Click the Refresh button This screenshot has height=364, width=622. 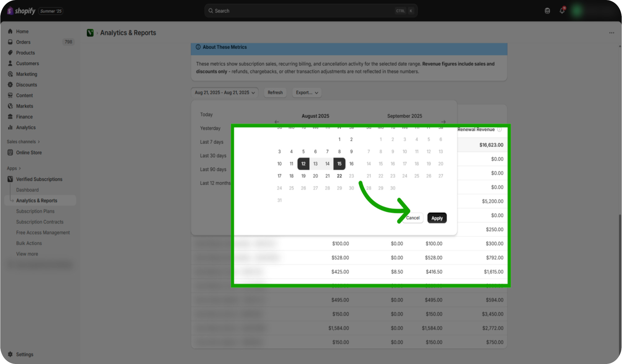tap(275, 93)
